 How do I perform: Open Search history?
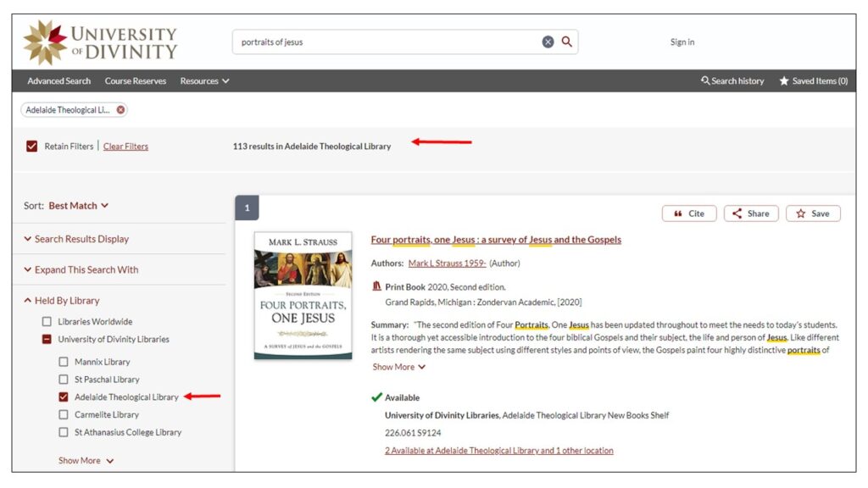tap(732, 81)
